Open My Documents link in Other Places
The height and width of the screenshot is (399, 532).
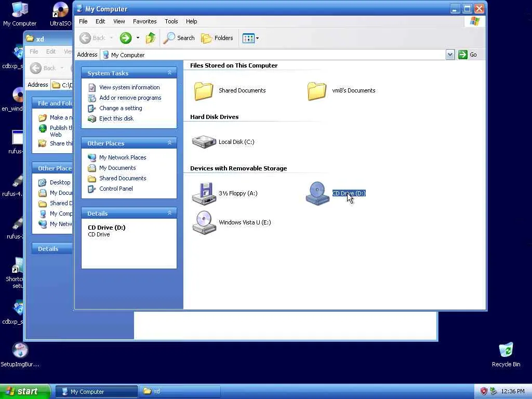[117, 168]
